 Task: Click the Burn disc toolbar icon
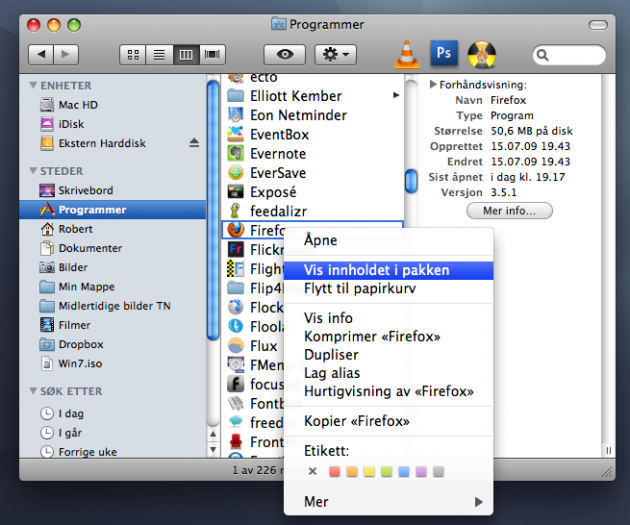pos(482,54)
